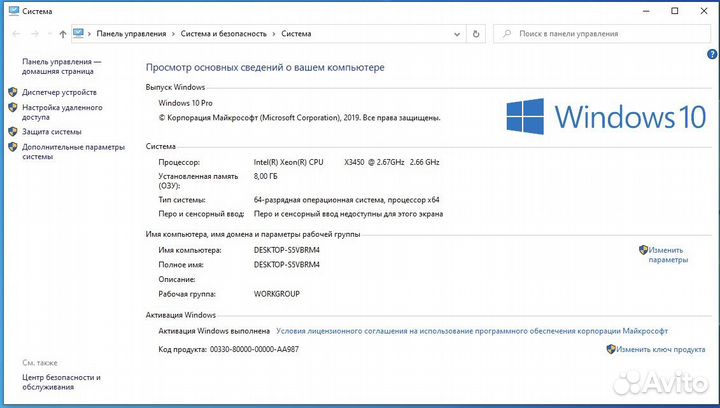
Task: Focus the Поиск в панели управления field
Action: coord(602,34)
